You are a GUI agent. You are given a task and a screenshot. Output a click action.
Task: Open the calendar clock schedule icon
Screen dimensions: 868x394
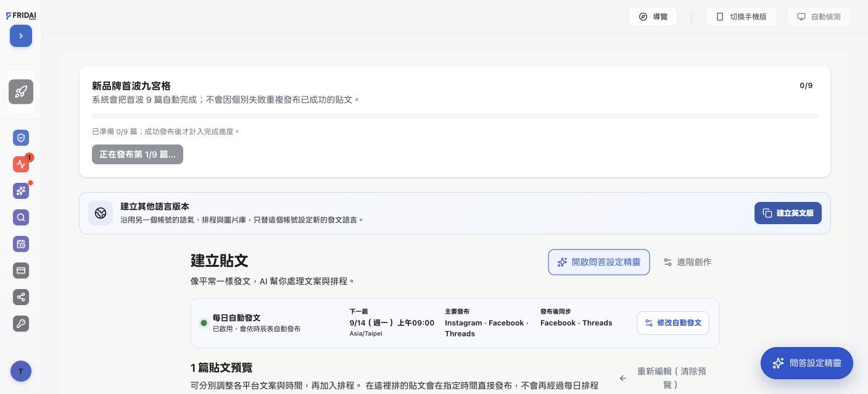pos(21,244)
